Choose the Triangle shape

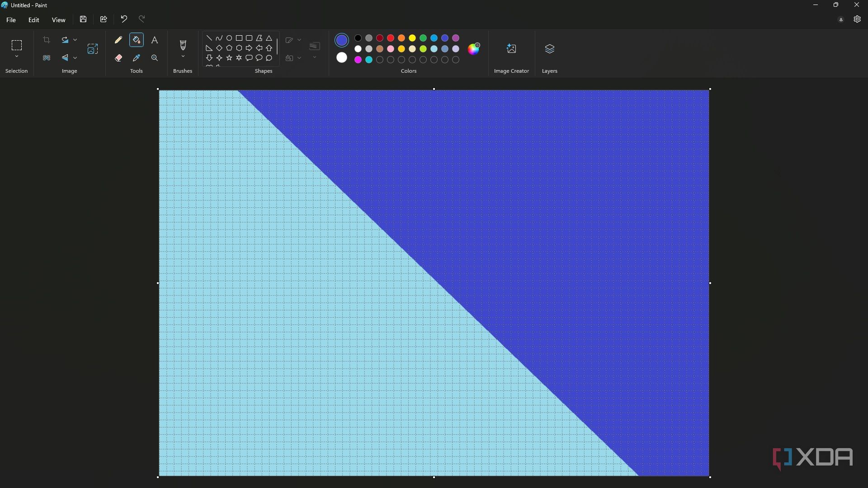coord(269,38)
